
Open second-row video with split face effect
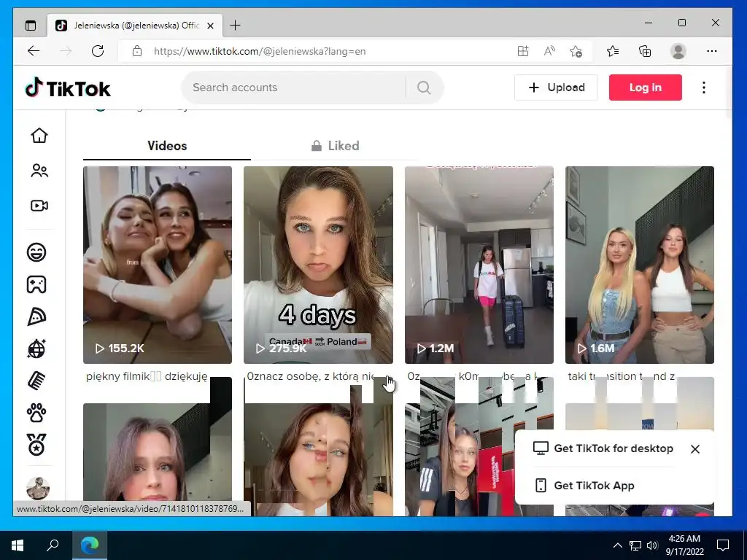318,459
